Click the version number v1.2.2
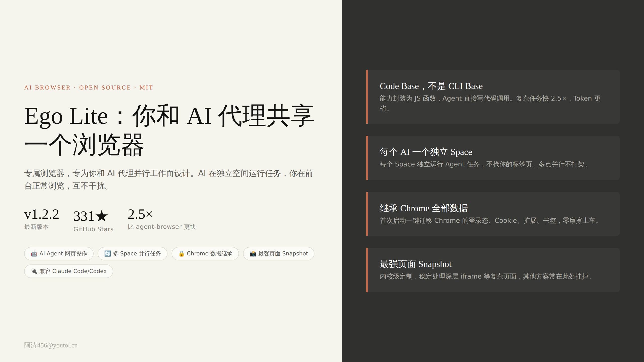Screen dimensions: 644x362 pos(42,214)
